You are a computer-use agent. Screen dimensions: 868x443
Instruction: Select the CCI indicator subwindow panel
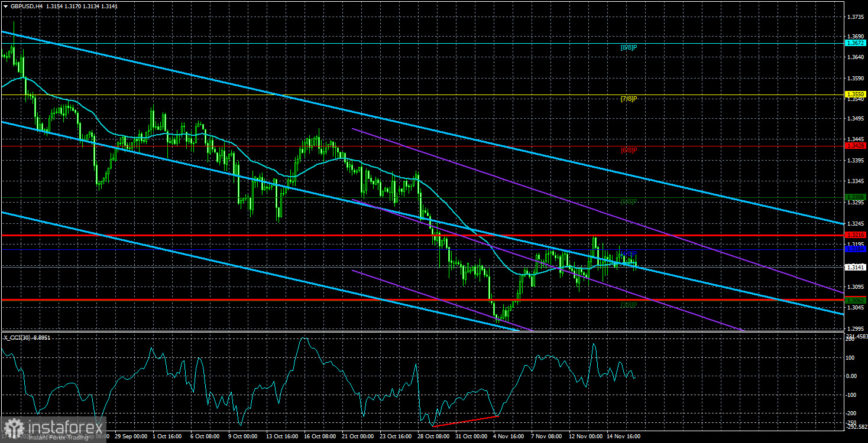pyautogui.click(x=414, y=384)
